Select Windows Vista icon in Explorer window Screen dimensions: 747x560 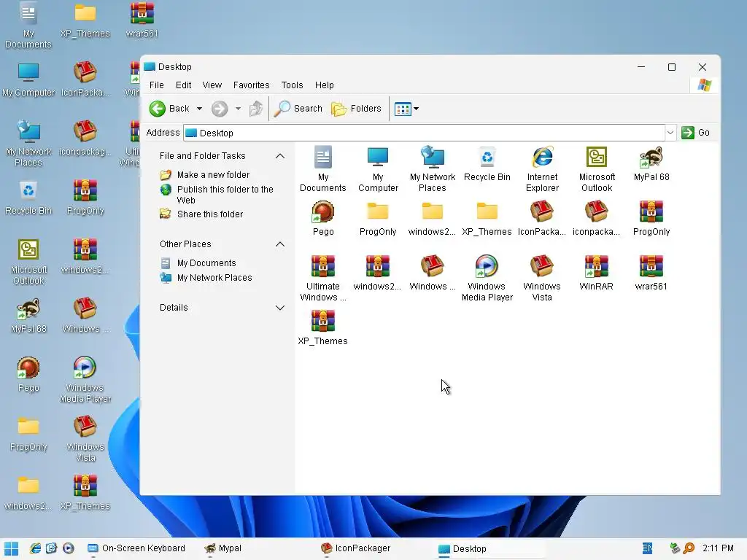(542, 278)
